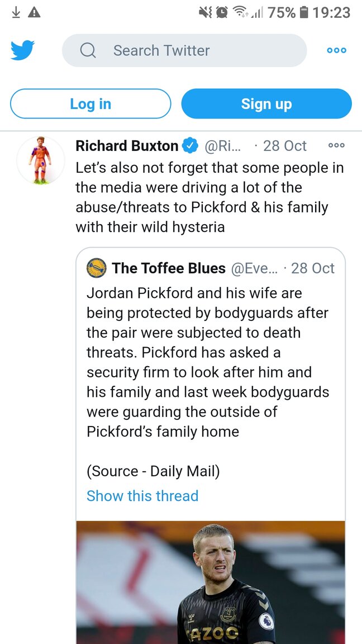
Task: Tap The Toffee Blues account name
Action: point(169,268)
